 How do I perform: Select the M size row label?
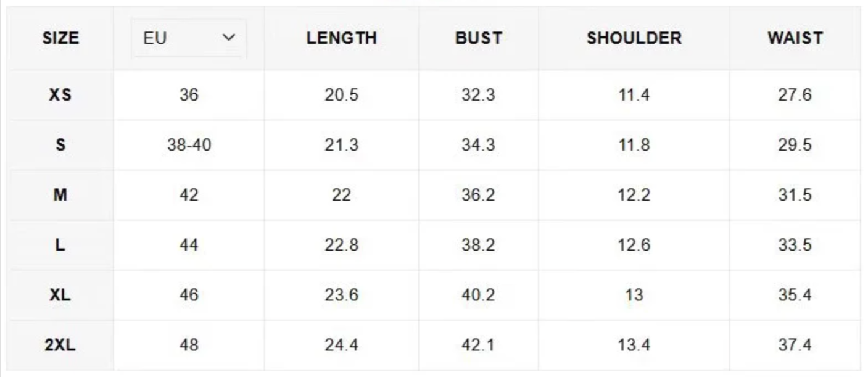tap(60, 196)
